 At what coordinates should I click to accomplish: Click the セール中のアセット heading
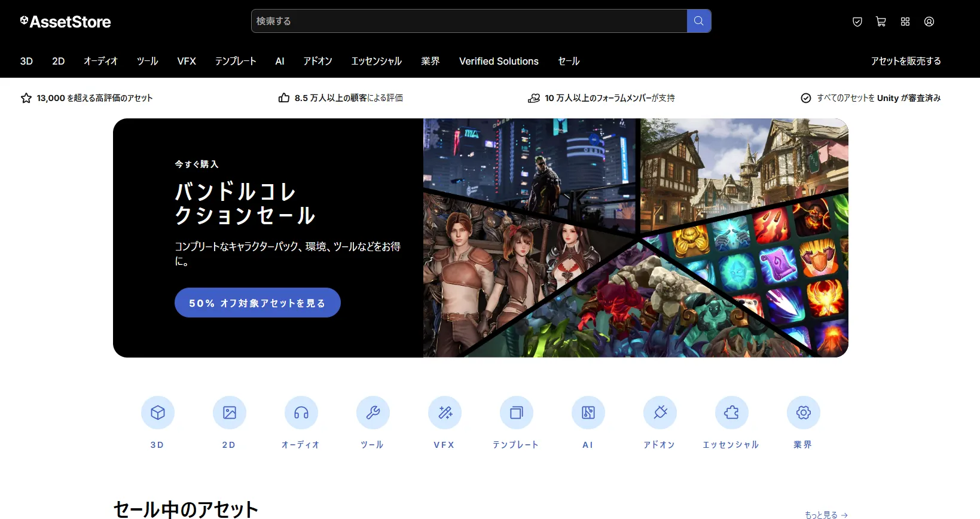point(186,509)
